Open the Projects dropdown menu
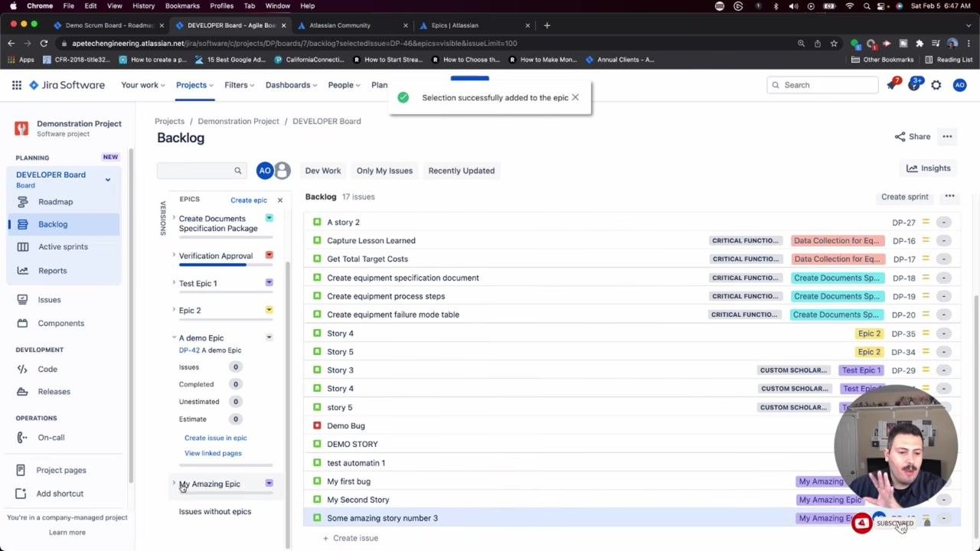This screenshot has width=980, height=551. click(x=194, y=85)
